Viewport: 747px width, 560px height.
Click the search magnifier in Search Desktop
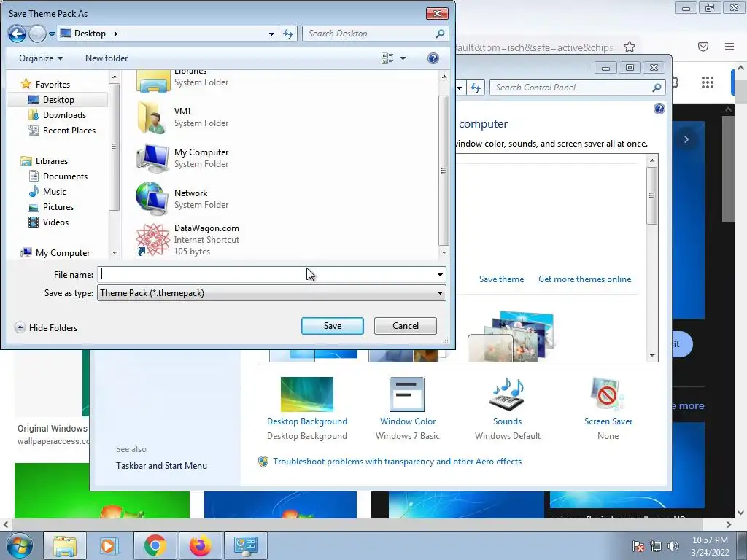point(440,34)
